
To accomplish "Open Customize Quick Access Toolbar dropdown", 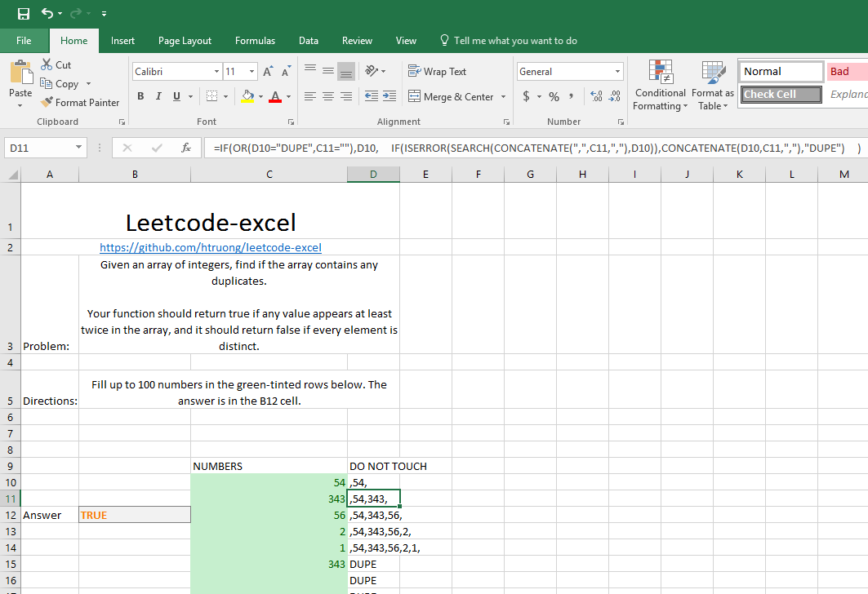I will (x=104, y=14).
